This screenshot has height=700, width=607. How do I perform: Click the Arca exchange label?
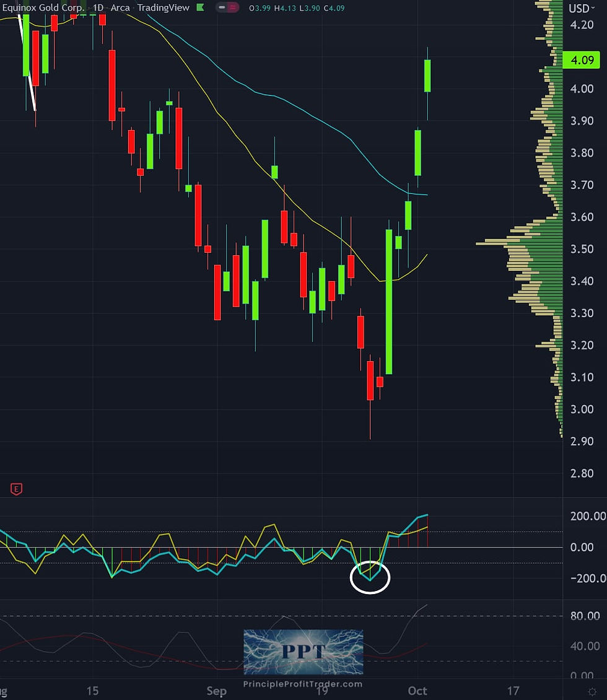point(120,8)
